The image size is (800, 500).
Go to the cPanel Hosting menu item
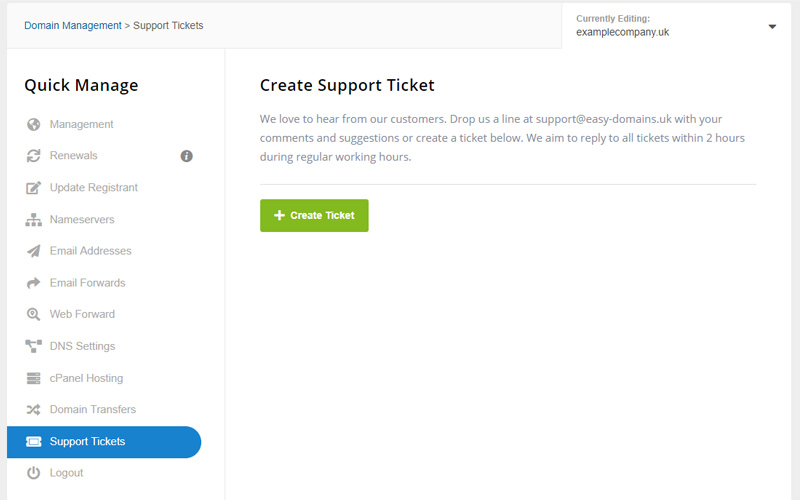86,378
